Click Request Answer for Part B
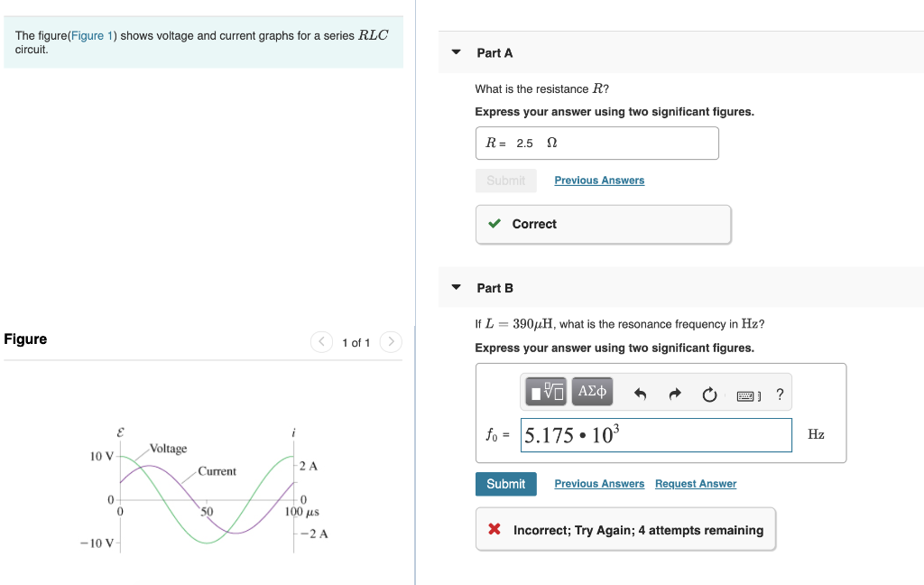This screenshot has height=585, width=924. click(x=695, y=484)
